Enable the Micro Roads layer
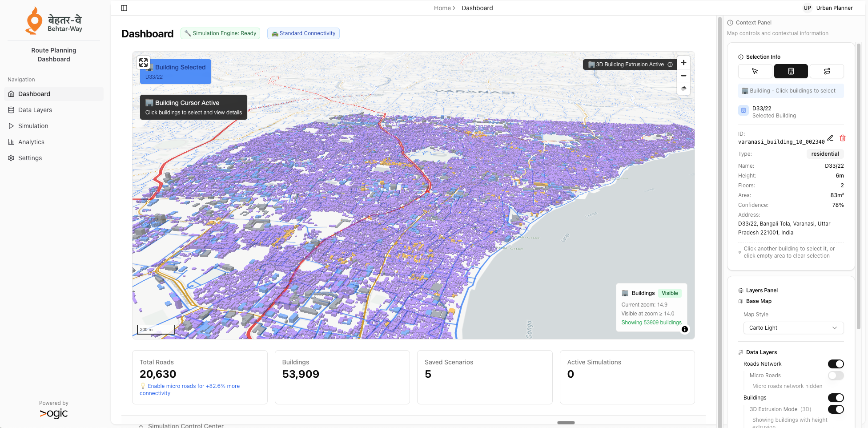The image size is (868, 428). coord(836,376)
